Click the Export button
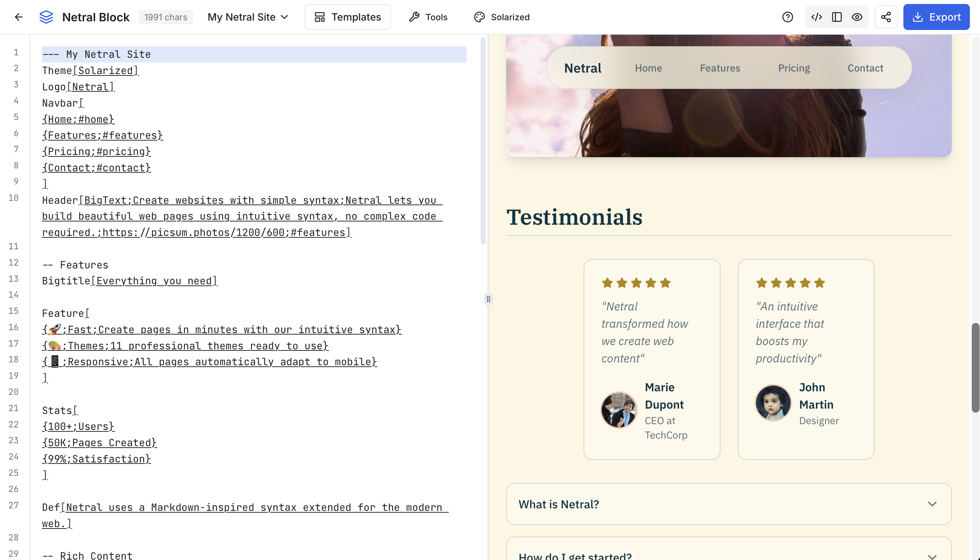 tap(936, 17)
